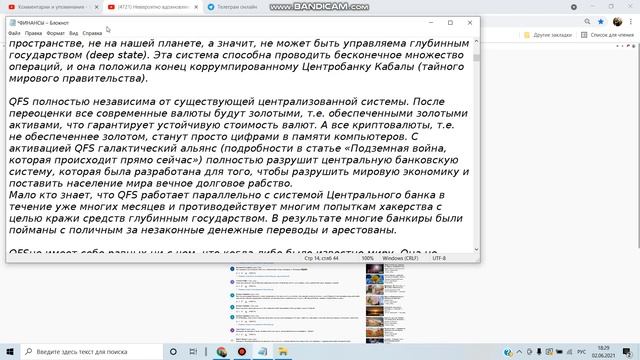Click the Chrome media control icon near window buttons
This screenshot has width=640, height=360.
click(573, 7)
